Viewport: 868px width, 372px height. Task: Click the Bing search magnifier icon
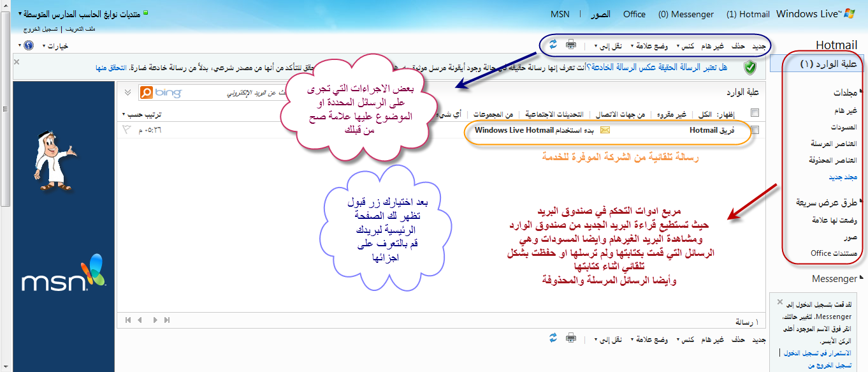click(146, 93)
